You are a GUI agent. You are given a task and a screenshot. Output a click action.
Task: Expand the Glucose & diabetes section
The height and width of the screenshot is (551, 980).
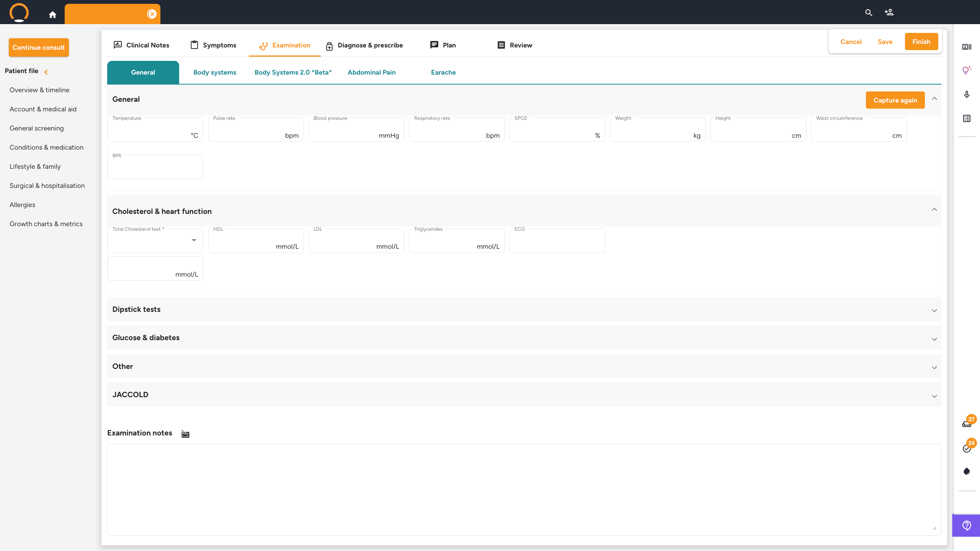tap(934, 339)
